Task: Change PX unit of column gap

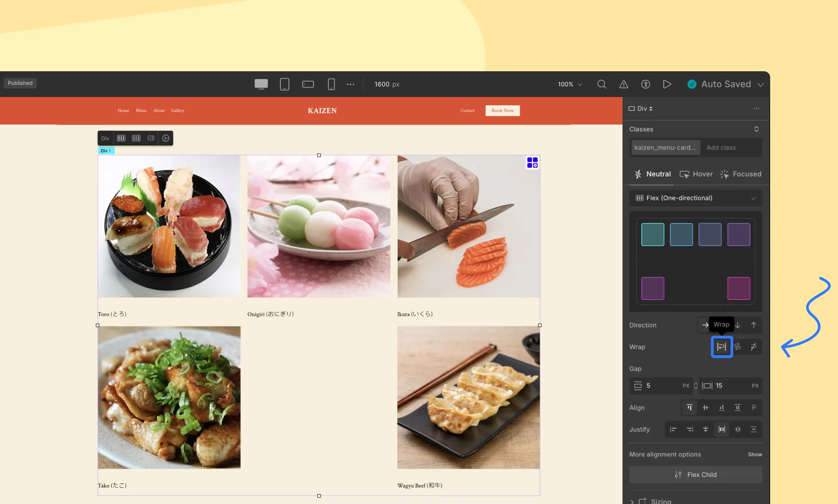Action: [755, 386]
